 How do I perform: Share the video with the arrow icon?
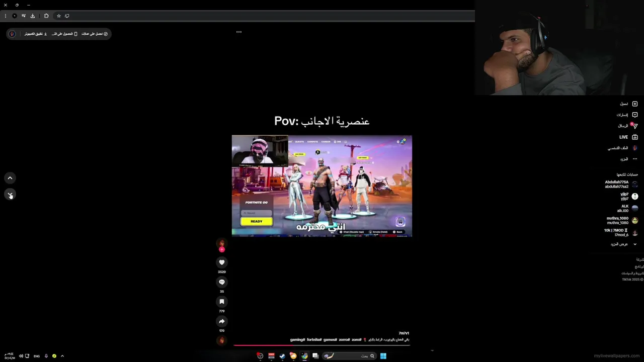[222, 321]
